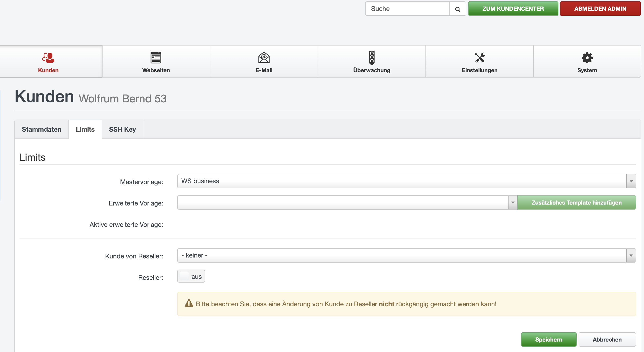Open the Webseiten navigation icon

(x=156, y=58)
